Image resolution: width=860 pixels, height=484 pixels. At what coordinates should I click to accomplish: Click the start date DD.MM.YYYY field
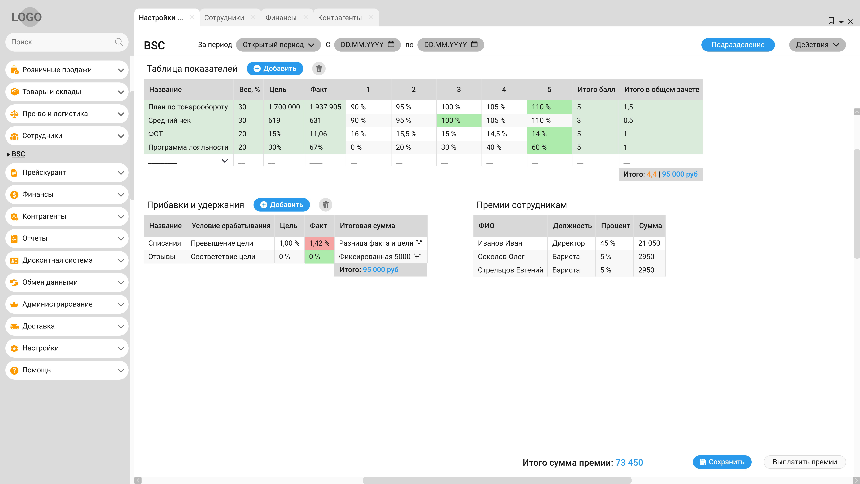tap(367, 44)
